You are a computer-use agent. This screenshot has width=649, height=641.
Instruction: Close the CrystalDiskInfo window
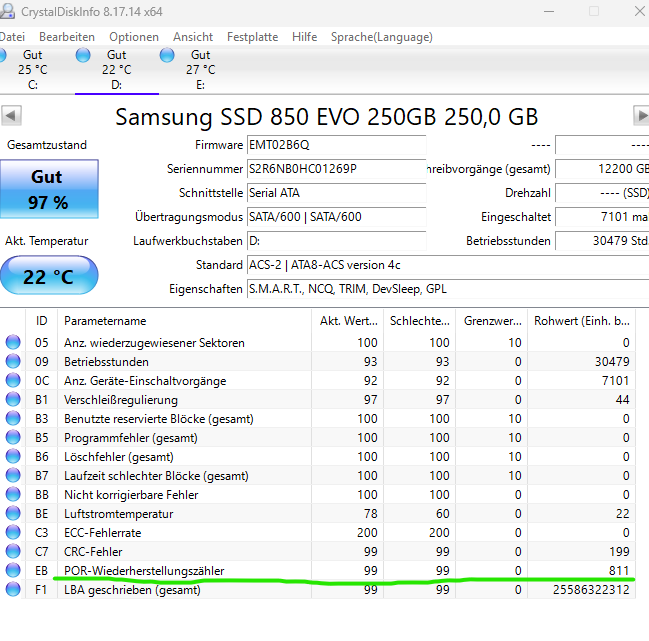coord(639,12)
